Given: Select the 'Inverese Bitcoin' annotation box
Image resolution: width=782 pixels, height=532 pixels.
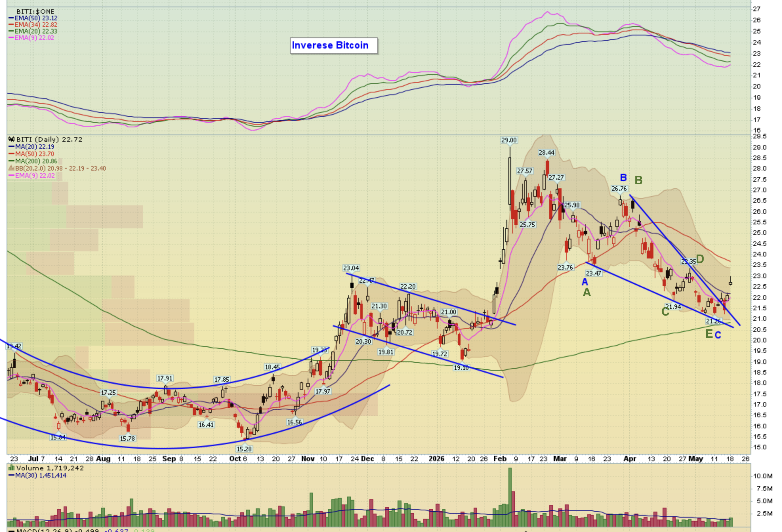Looking at the screenshot, I should tap(334, 46).
